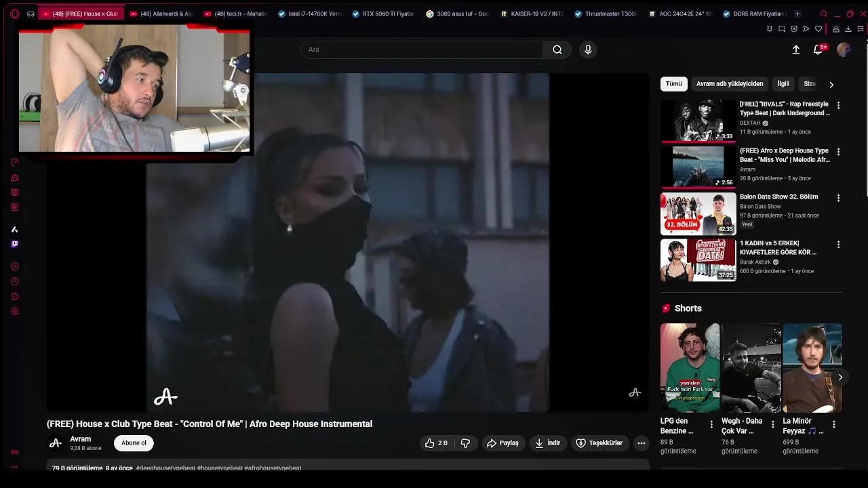Click the Opera GX logo menu
Image resolution: width=868 pixels, height=488 pixels.
coord(15,14)
